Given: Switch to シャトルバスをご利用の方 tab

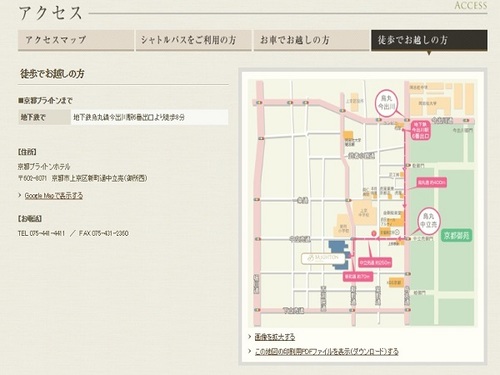Looking at the screenshot, I should 194,40.
